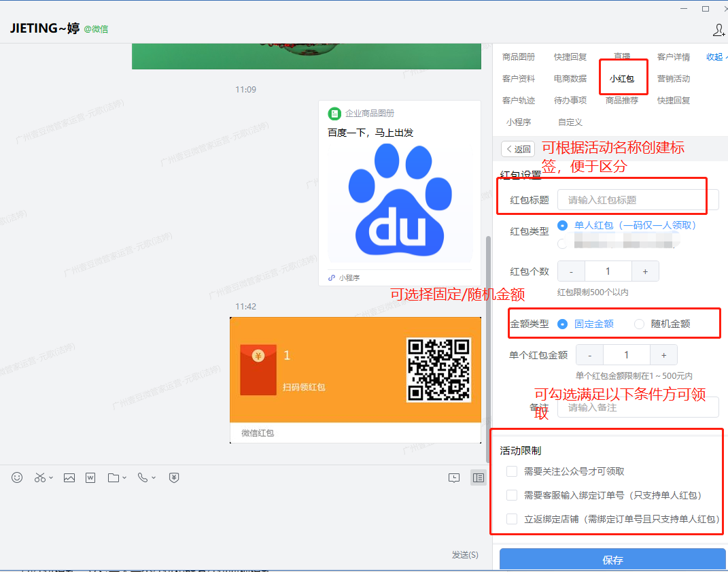
Task: Collapse the tab panel with 收起
Action: [x=716, y=57]
